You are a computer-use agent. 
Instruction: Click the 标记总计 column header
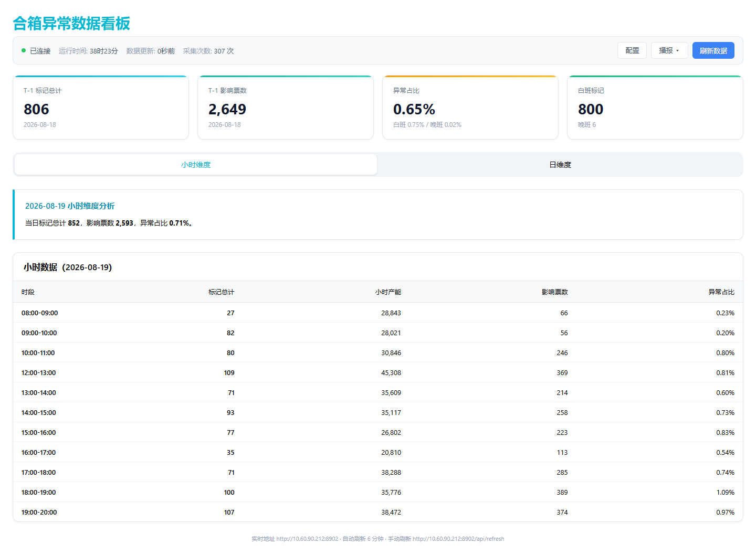222,292
